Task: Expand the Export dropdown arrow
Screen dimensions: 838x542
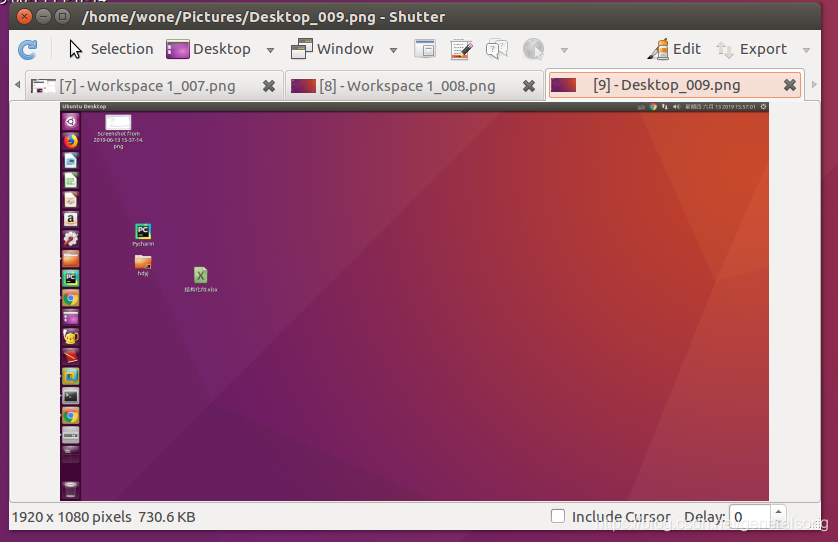Action: (806, 50)
